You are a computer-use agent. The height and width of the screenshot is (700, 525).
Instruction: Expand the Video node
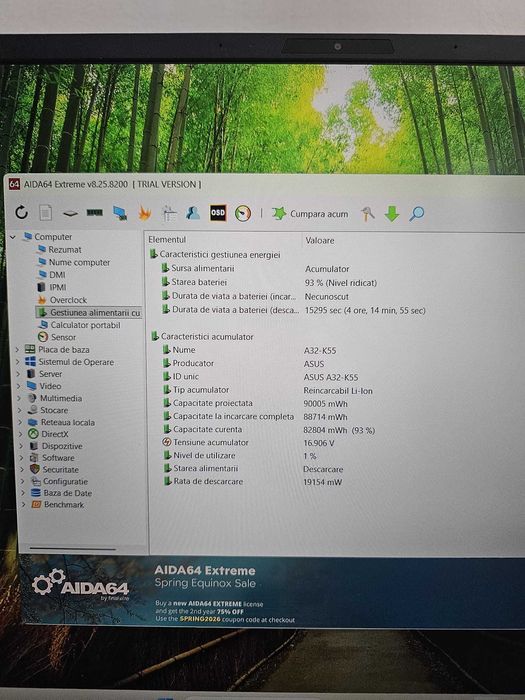coord(19,386)
